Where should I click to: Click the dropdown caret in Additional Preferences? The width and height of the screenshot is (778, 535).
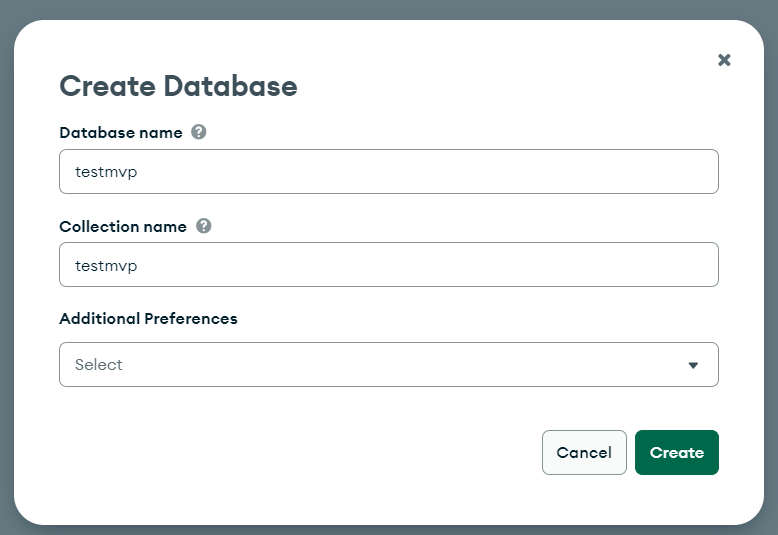[693, 365]
